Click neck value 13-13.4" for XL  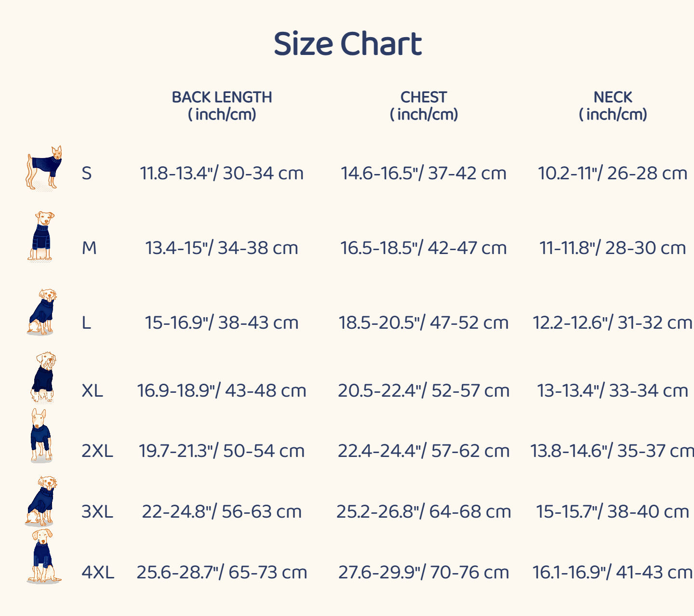pos(613,390)
